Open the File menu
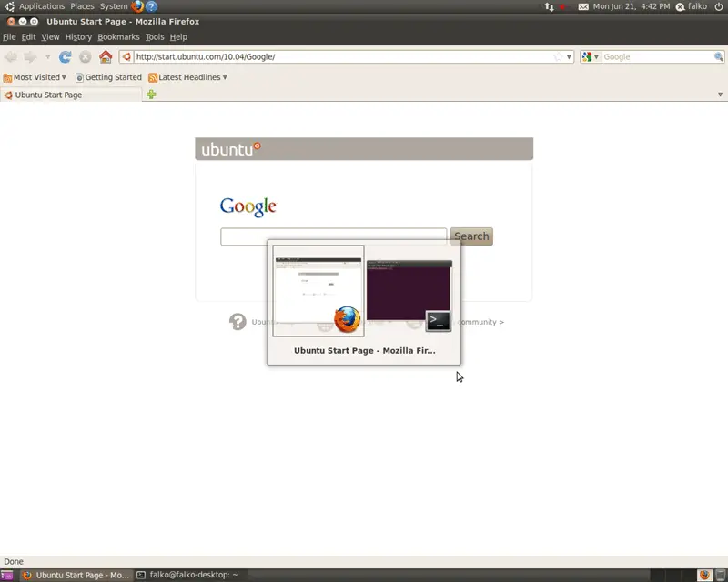This screenshot has height=582, width=728. coord(9,37)
